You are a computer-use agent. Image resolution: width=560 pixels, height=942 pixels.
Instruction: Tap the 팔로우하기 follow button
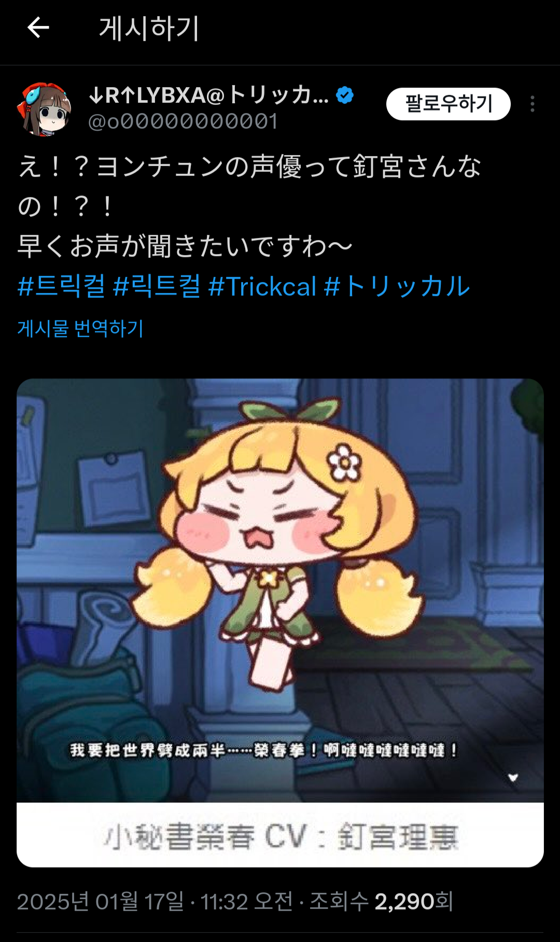[x=448, y=104]
